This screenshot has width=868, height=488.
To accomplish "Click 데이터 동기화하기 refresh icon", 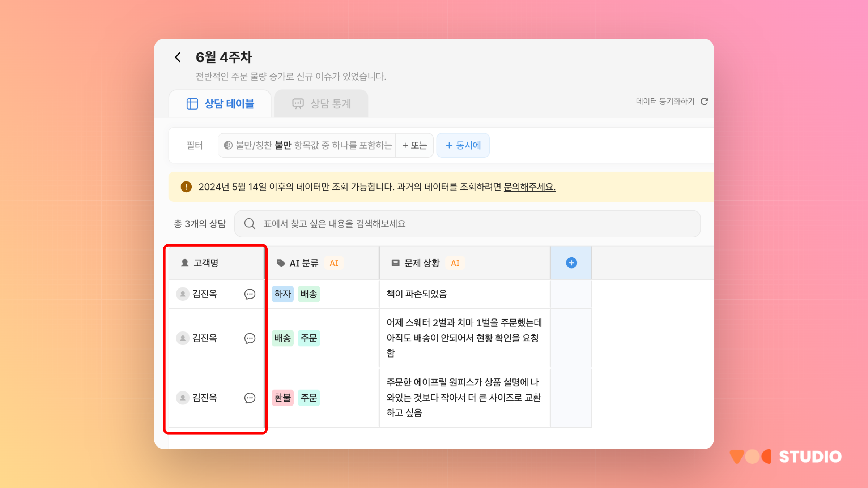I will [x=704, y=102].
